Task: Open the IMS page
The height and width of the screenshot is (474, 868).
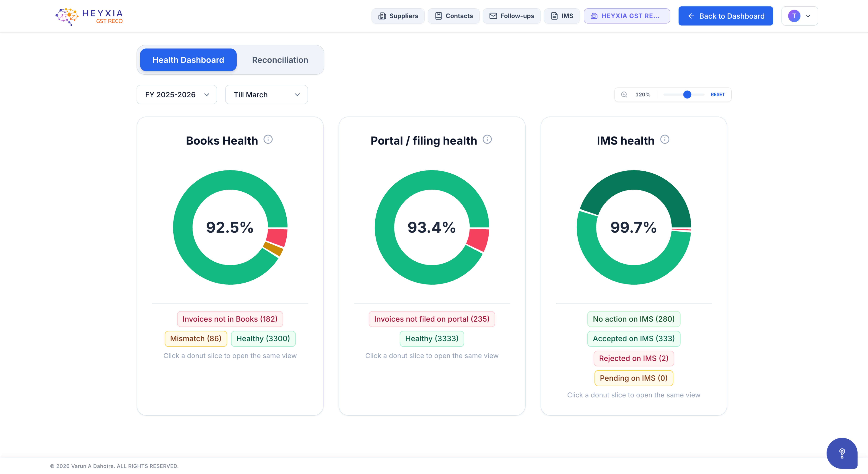Action: click(x=562, y=16)
